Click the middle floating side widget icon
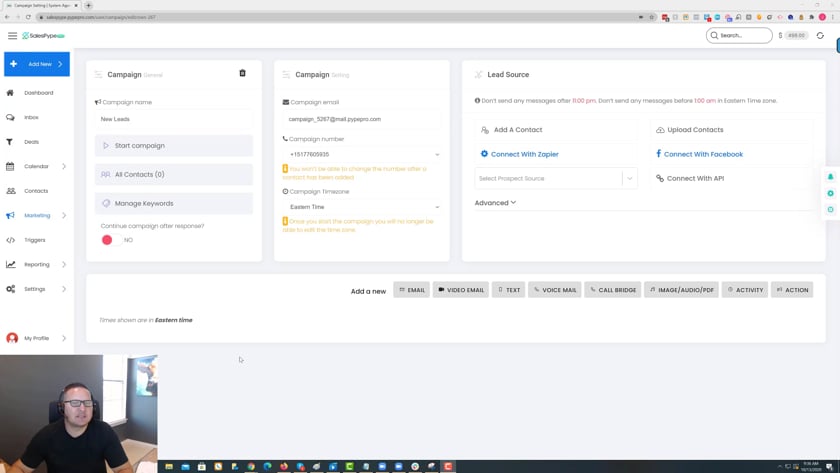 point(830,193)
